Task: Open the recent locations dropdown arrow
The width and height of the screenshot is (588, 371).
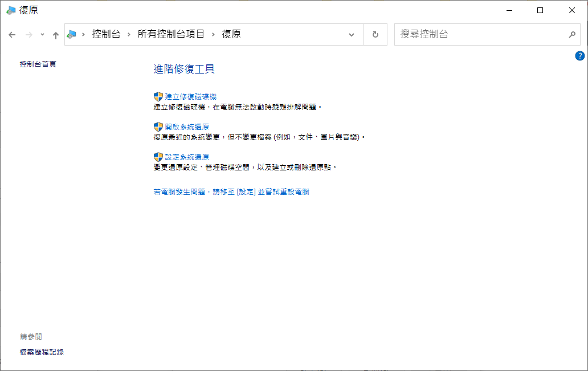Action: [x=42, y=35]
